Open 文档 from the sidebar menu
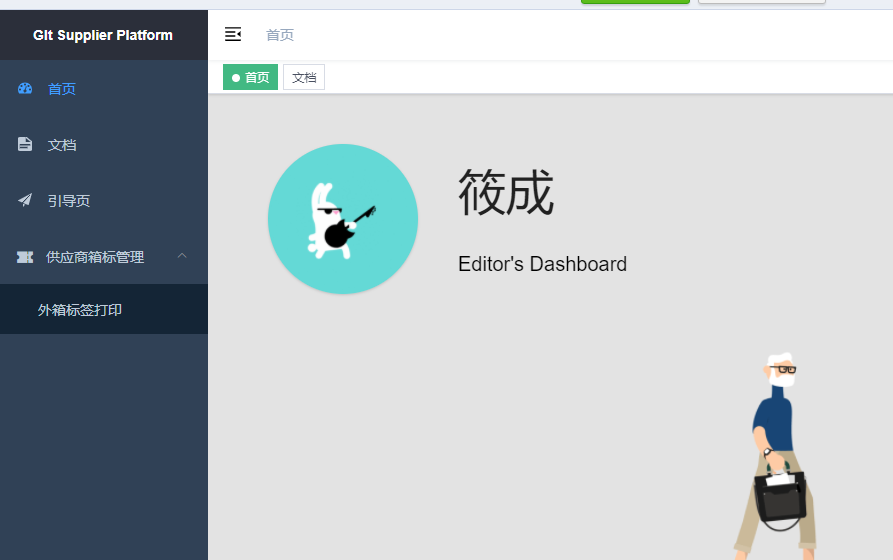This screenshot has height=560, width=893. [x=62, y=145]
